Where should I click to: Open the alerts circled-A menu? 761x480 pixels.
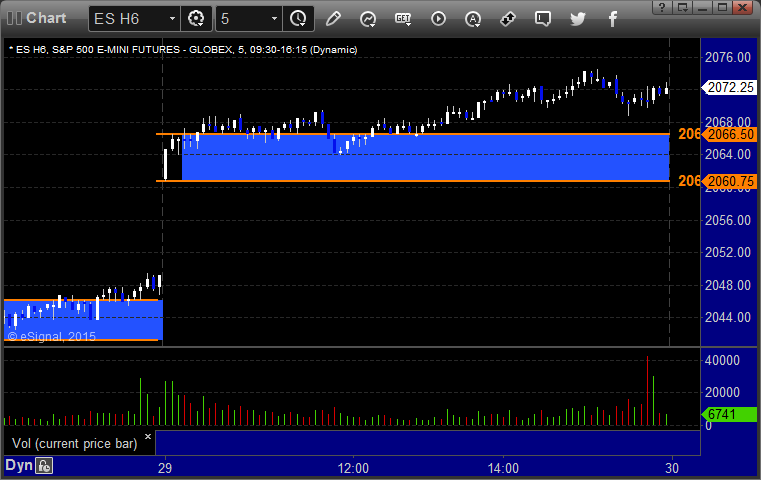tap(473, 19)
